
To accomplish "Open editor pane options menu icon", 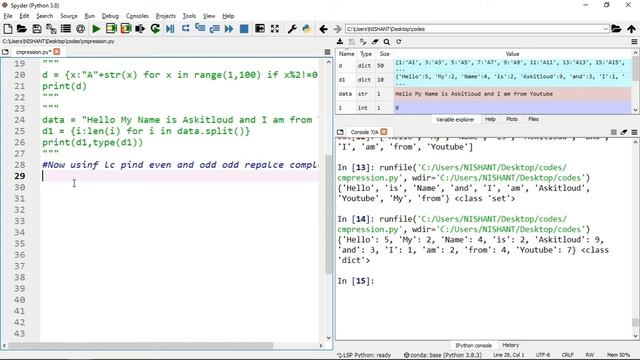I will (x=327, y=52).
